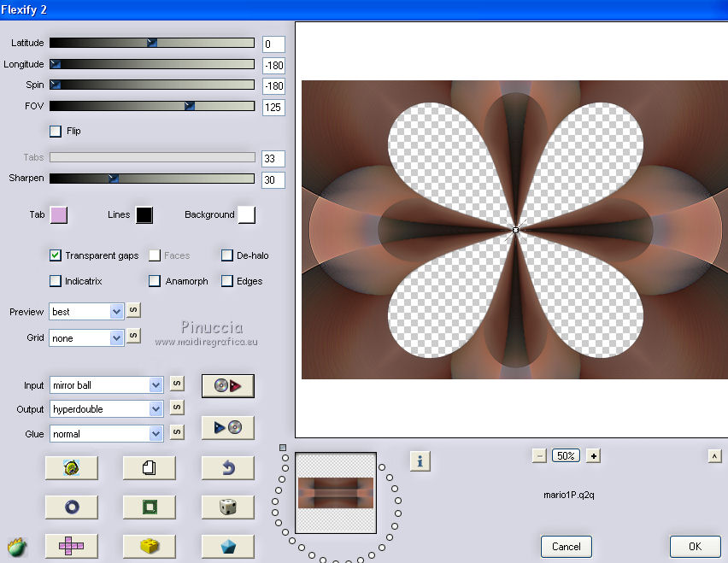Enable the Flip checkbox
This screenshot has height=563, width=728.
tap(56, 132)
